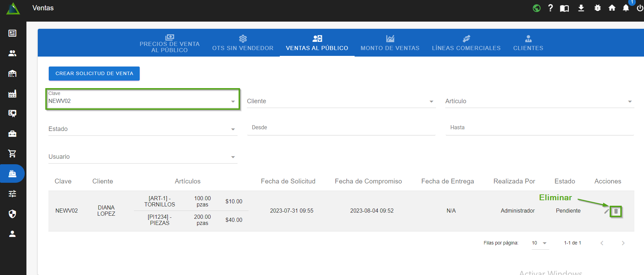Change rows per page dropdown

point(540,243)
